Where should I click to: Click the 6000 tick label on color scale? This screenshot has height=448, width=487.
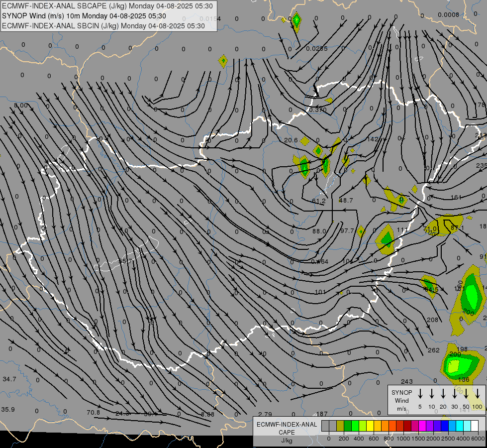478,439
